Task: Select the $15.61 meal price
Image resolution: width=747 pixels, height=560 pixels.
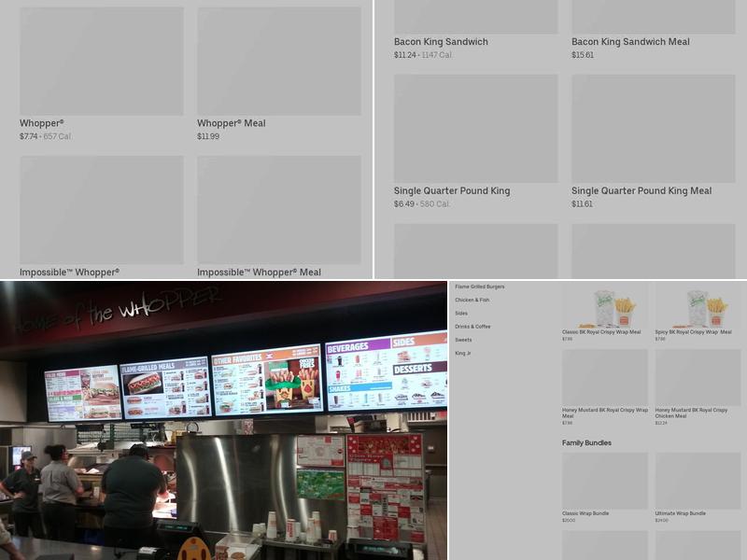Action: 583,55
